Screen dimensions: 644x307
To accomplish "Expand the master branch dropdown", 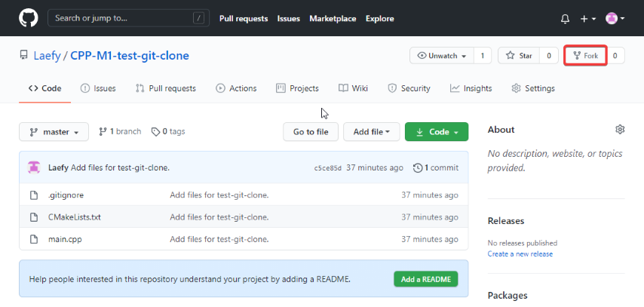I will (54, 132).
